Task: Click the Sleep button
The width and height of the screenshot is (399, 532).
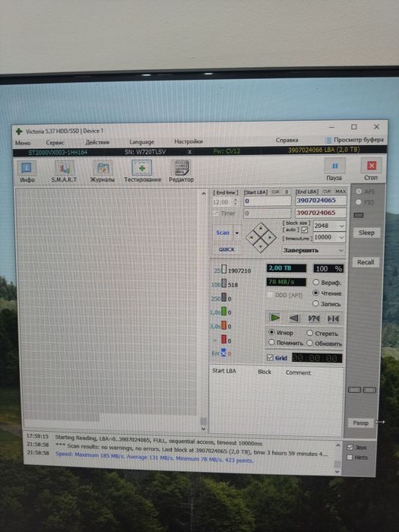Action: [366, 233]
